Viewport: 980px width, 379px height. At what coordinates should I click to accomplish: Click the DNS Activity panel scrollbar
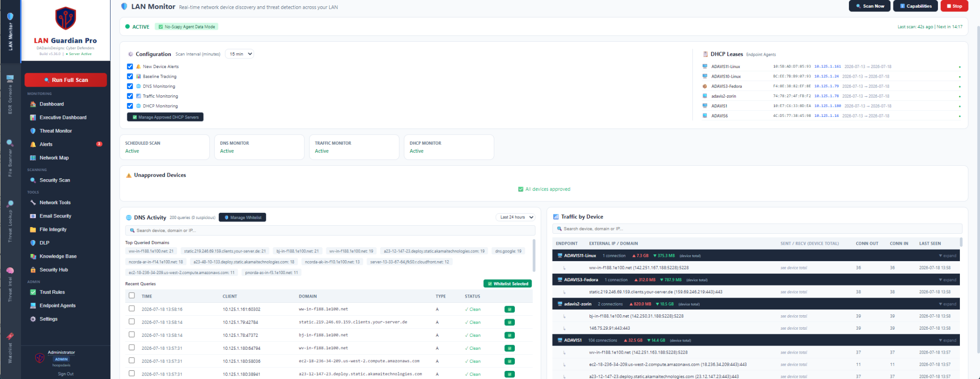[x=534, y=255]
